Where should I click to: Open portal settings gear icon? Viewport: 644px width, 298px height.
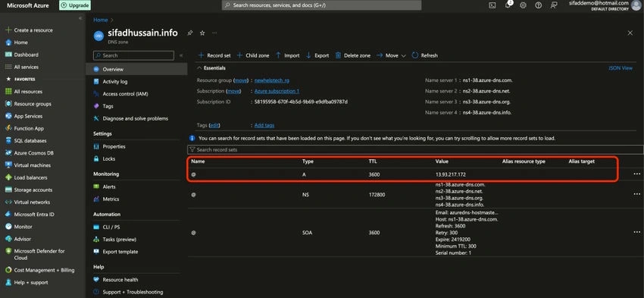point(523,5)
